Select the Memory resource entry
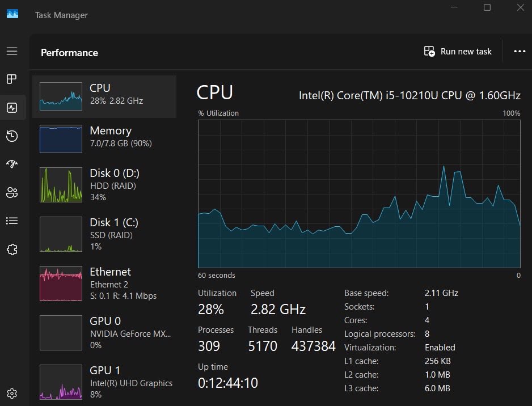 point(104,139)
